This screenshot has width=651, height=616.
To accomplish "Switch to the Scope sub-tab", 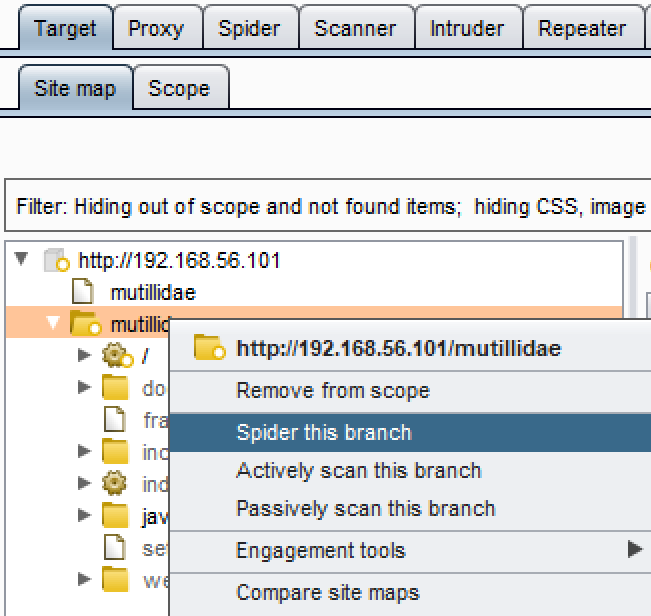I will click(180, 88).
